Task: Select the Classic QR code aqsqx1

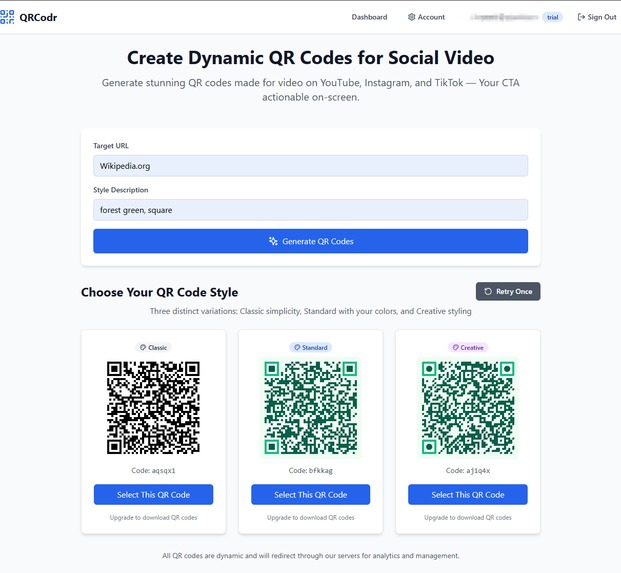Action: (153, 495)
